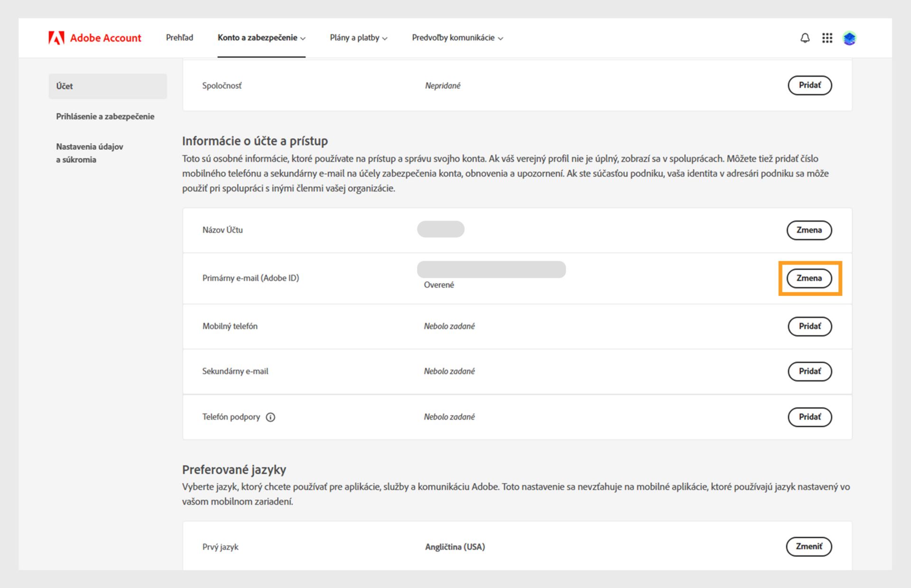The image size is (911, 588).
Task: Expand Konto a zabezpečenie dropdown menu
Action: (261, 38)
